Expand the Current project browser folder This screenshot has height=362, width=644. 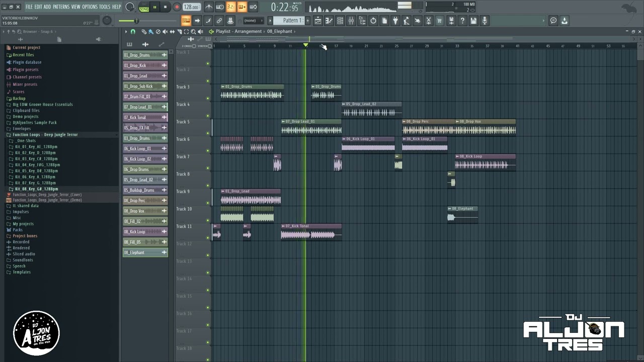click(26, 48)
